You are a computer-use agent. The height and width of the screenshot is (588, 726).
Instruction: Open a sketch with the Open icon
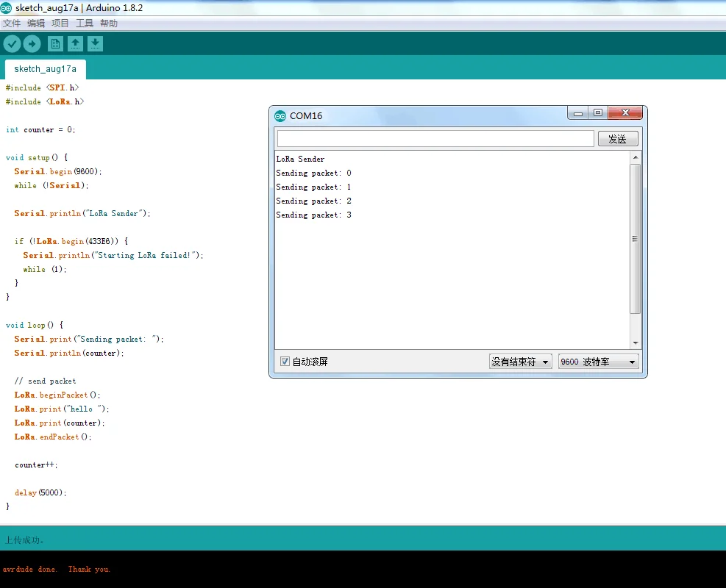click(x=75, y=44)
